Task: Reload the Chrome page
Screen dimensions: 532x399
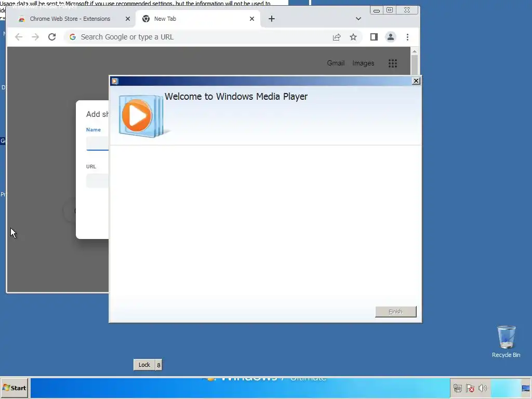Action: click(52, 37)
